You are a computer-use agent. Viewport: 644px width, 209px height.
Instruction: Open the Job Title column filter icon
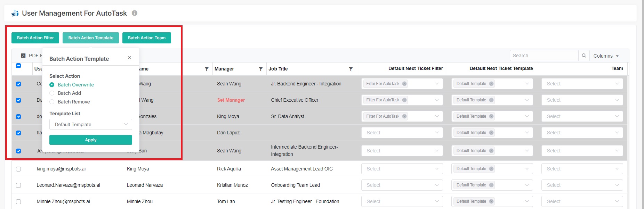click(x=351, y=69)
